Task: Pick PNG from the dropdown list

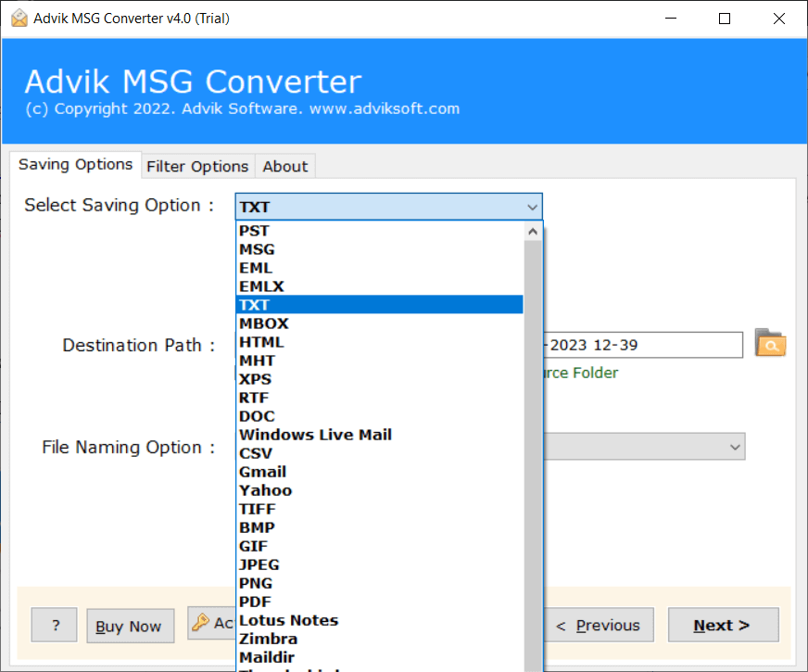Action: 380,583
